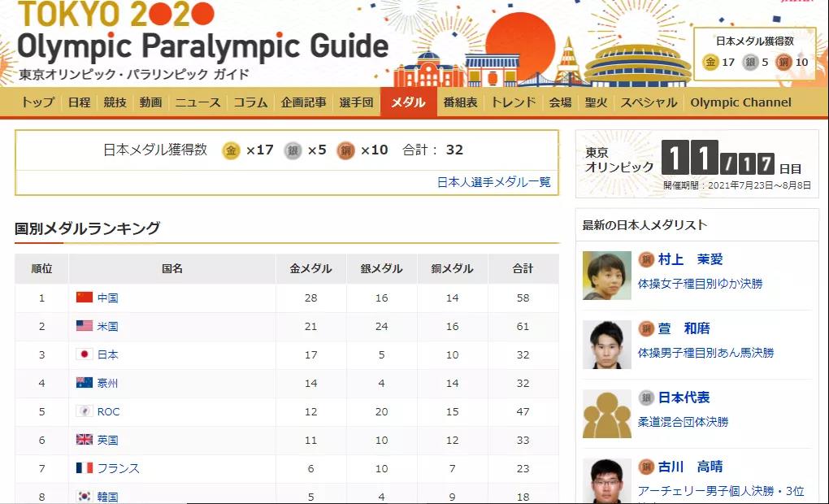The height and width of the screenshot is (504, 829).
Task: Open the フランス country link
Action: pyautogui.click(x=119, y=468)
